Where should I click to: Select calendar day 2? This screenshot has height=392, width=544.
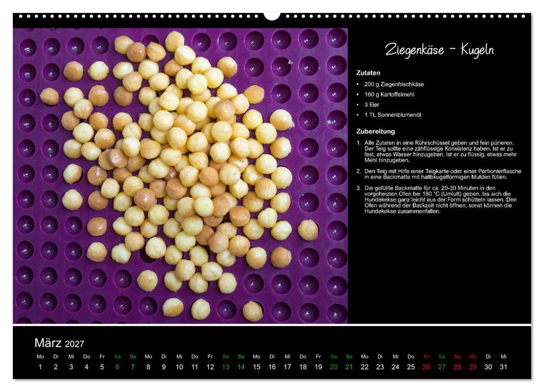[55, 367]
